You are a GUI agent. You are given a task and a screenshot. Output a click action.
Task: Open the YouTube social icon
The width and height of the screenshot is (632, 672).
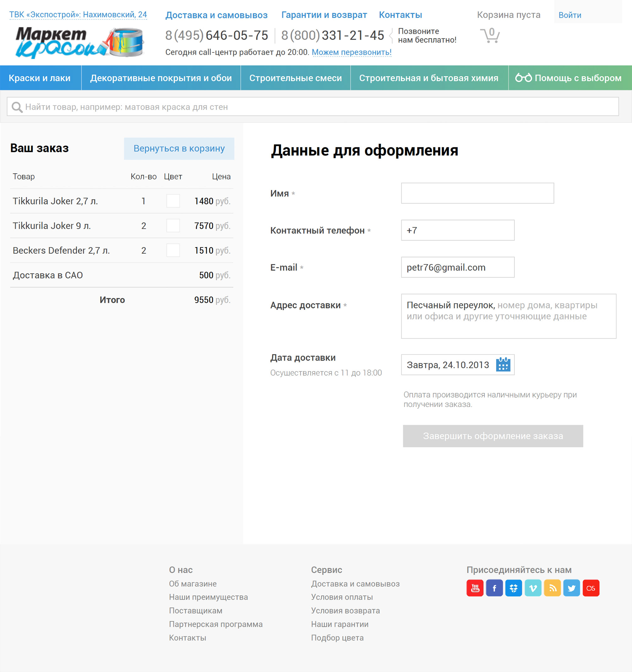(x=475, y=588)
